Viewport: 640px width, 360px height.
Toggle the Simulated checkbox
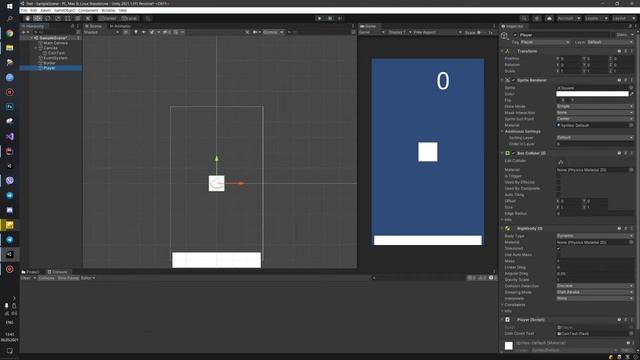(x=558, y=249)
